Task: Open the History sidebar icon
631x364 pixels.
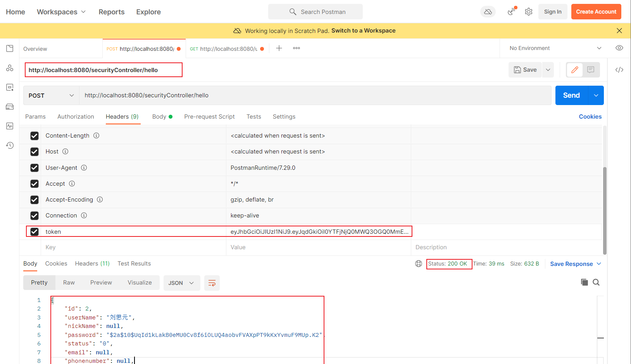Action: pos(10,145)
